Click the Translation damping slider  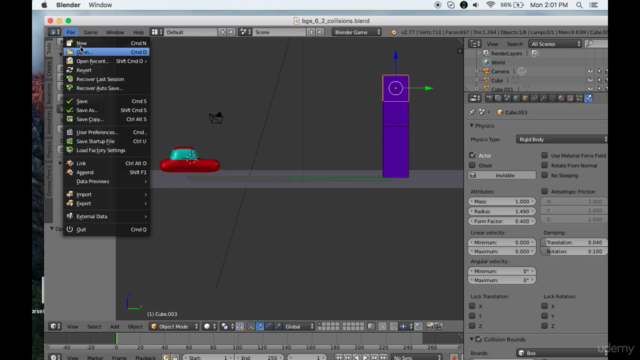click(574, 242)
